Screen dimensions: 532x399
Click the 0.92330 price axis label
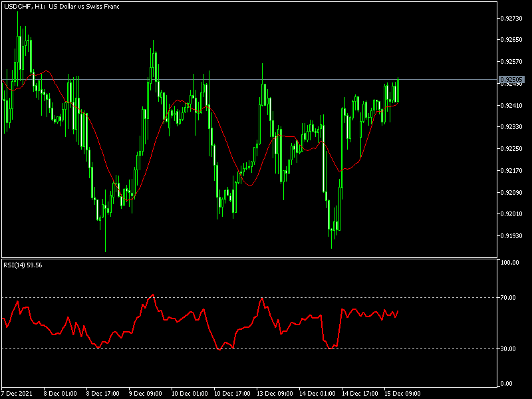(511, 127)
